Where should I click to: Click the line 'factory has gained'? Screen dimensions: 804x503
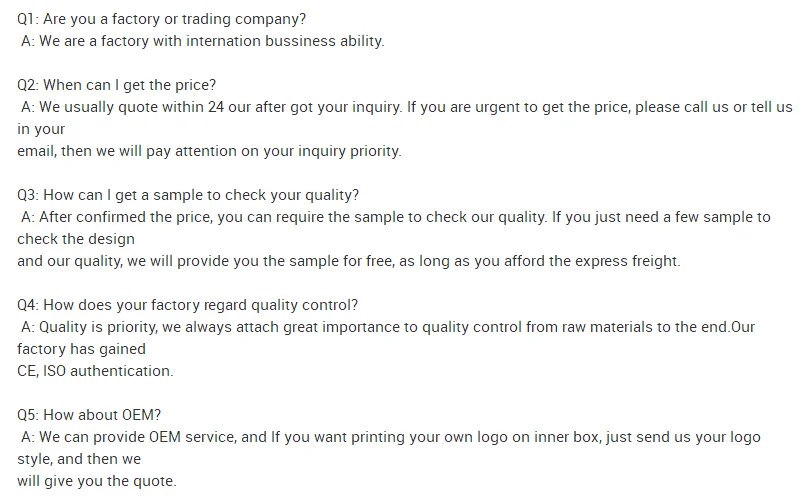(81, 349)
